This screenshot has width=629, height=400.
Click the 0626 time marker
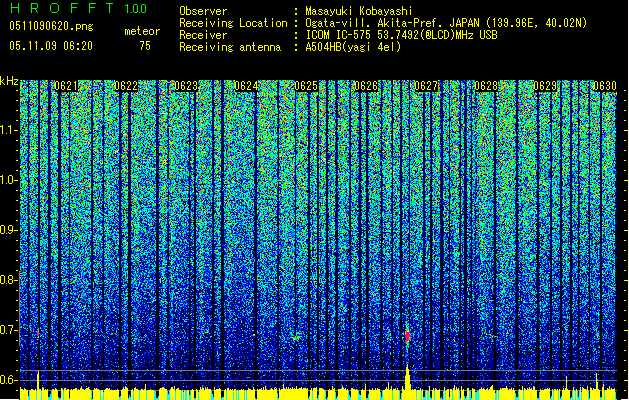366,86
